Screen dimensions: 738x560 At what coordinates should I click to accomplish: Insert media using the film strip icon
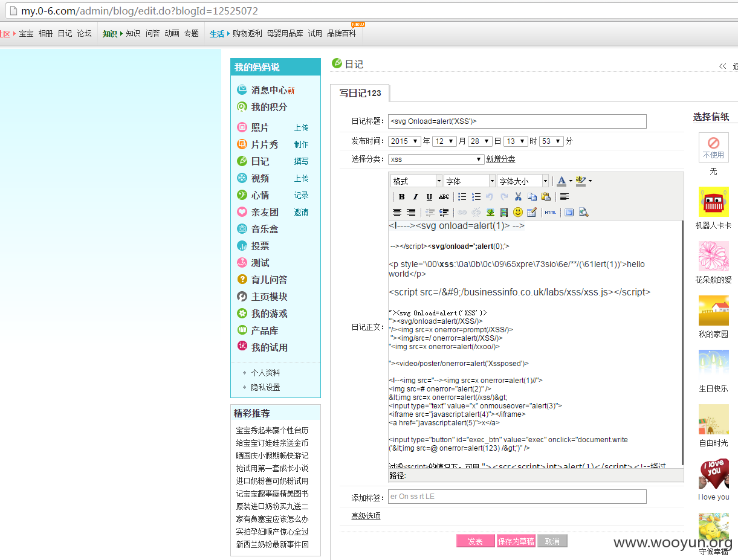(503, 212)
